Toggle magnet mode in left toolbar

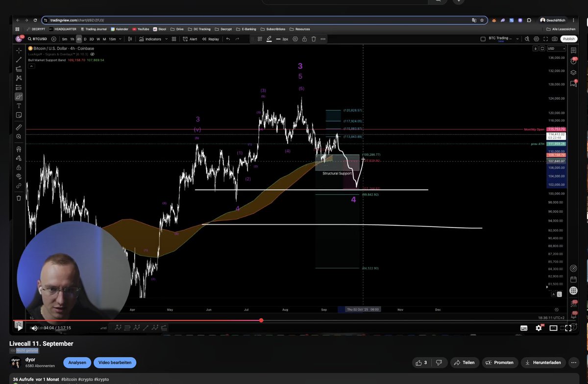[19, 149]
